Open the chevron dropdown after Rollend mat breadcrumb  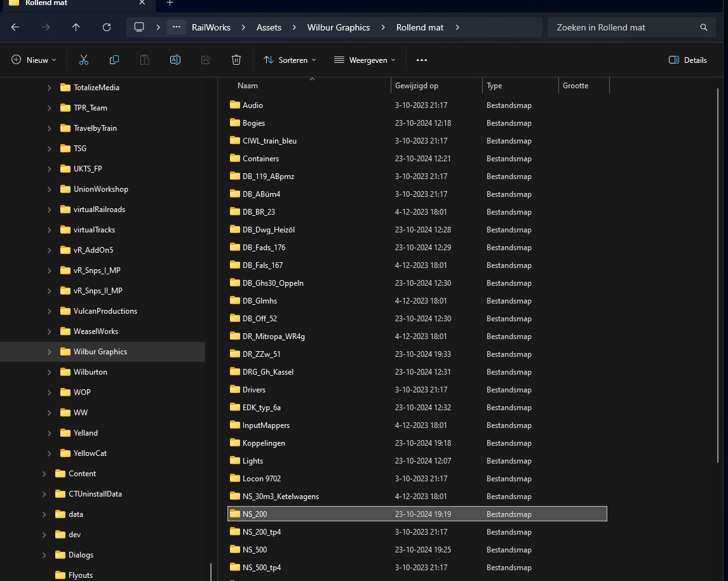pyautogui.click(x=457, y=27)
